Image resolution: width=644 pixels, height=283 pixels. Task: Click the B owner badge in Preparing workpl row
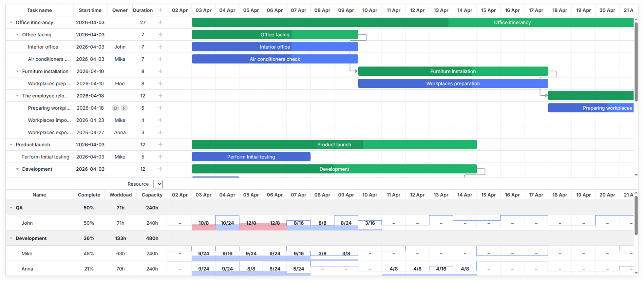coord(115,108)
